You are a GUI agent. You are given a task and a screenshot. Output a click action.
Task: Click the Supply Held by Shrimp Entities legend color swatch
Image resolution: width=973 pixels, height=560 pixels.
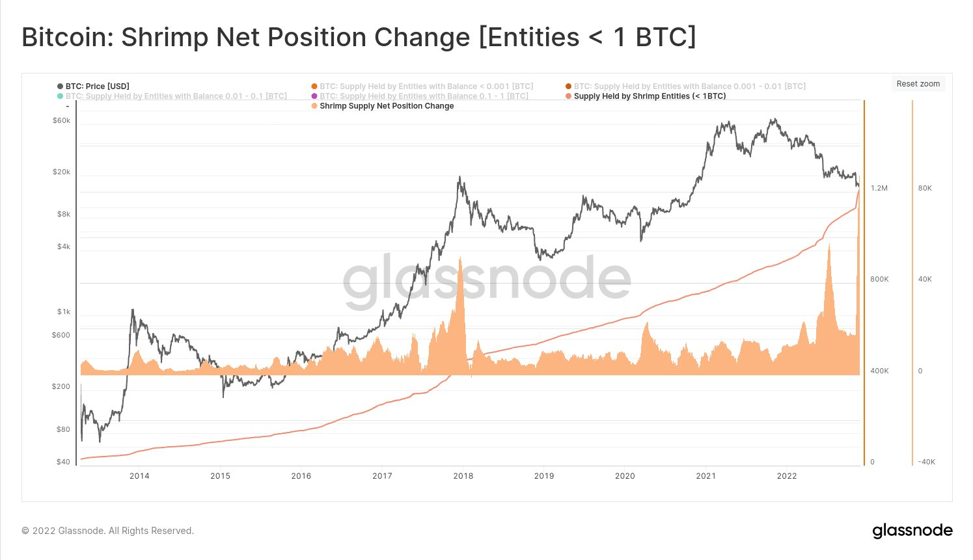pos(568,96)
